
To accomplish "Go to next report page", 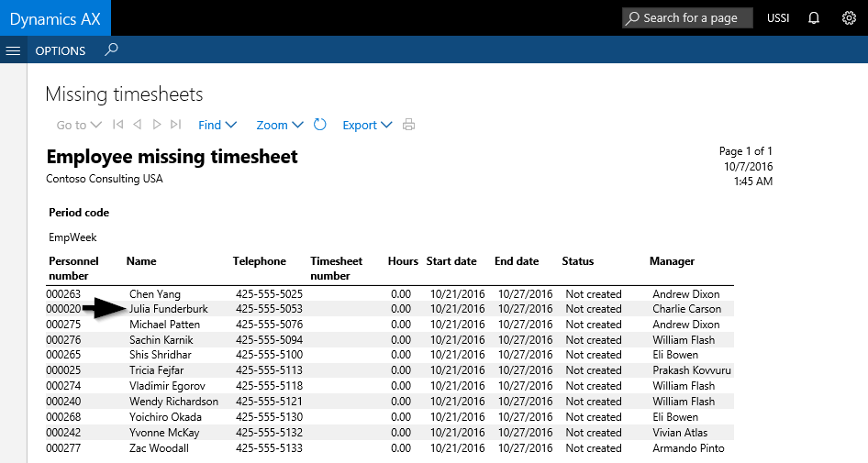I will coord(157,125).
